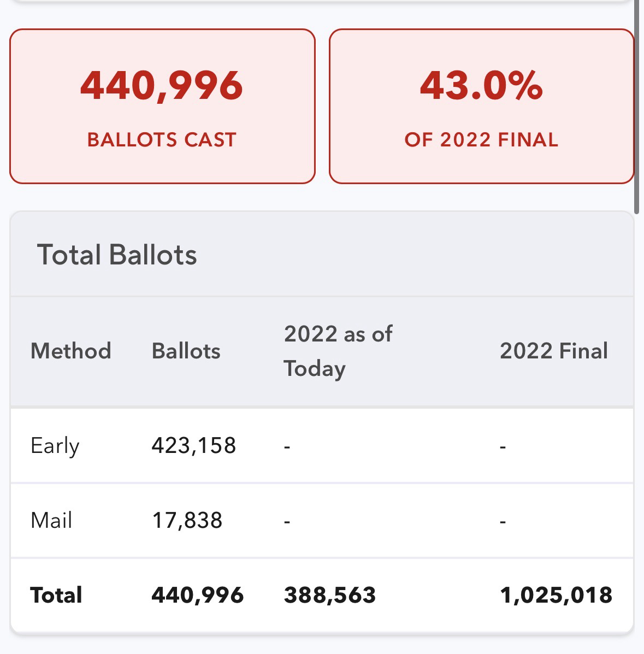The image size is (644, 654).
Task: Select the Early row label
Action: (x=55, y=445)
